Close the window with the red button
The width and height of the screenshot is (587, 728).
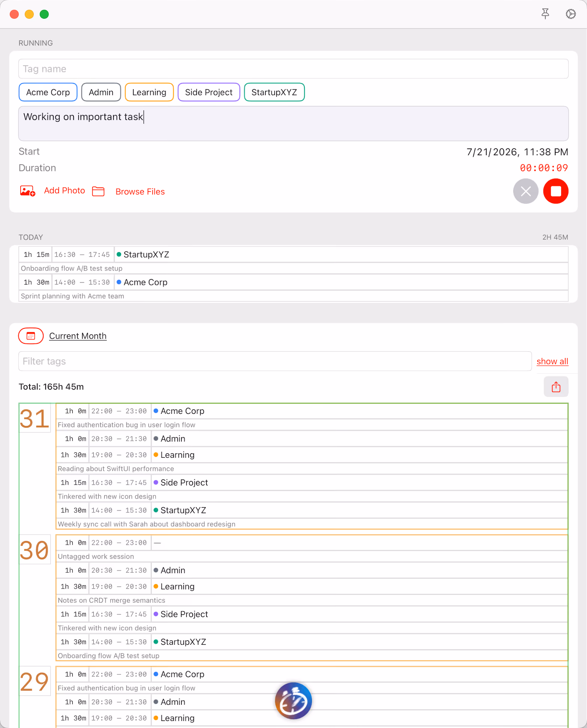coord(14,14)
